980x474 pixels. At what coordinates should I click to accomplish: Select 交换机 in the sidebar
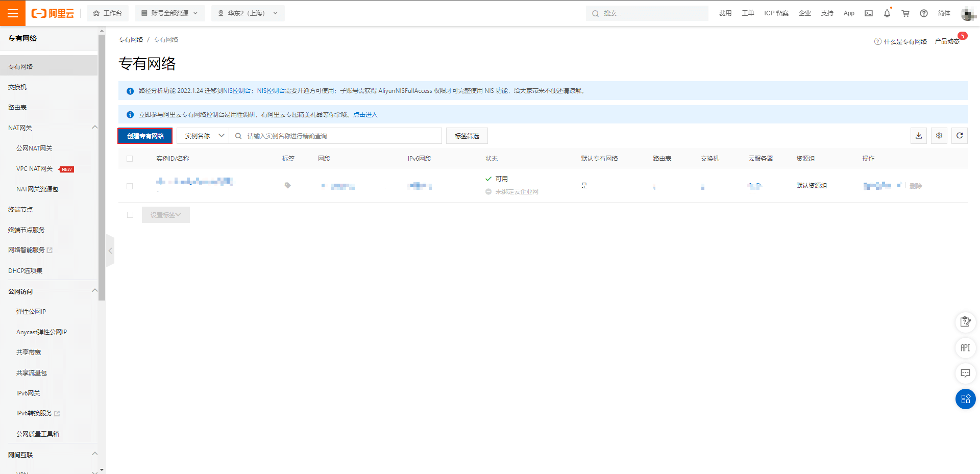click(17, 87)
